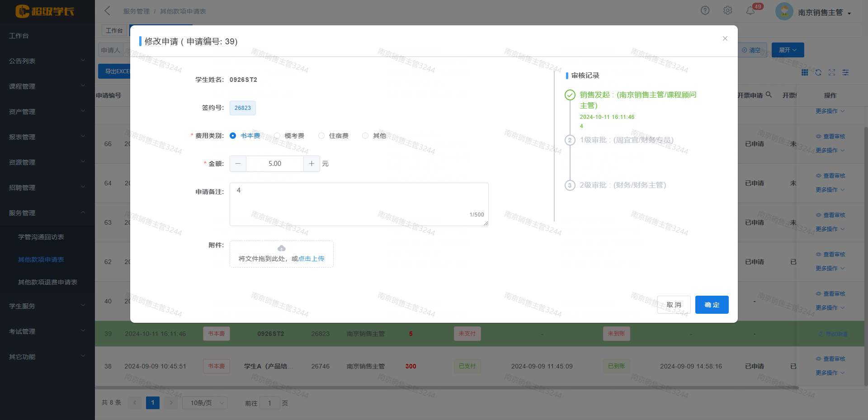The image size is (868, 420).
Task: Select the 书本费 fee category radio
Action: click(233, 136)
